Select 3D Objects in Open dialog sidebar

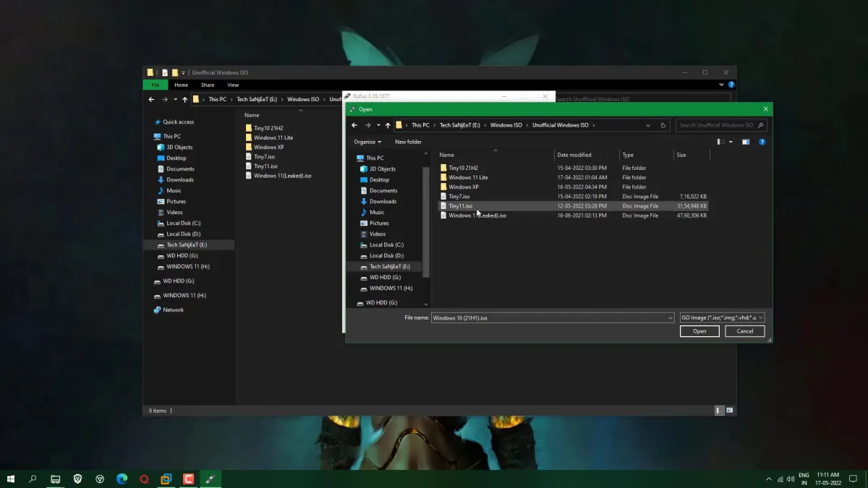pos(382,168)
